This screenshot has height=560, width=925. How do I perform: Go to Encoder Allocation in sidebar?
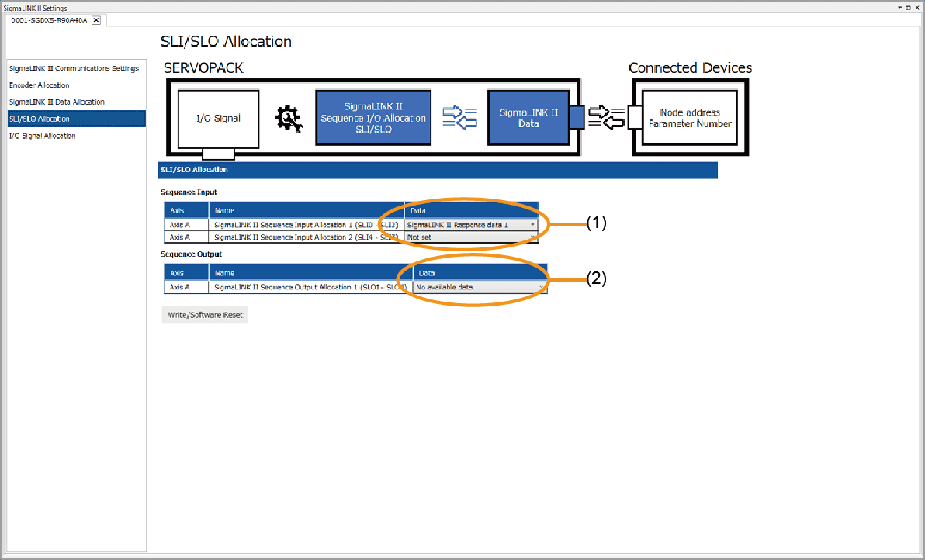click(39, 85)
